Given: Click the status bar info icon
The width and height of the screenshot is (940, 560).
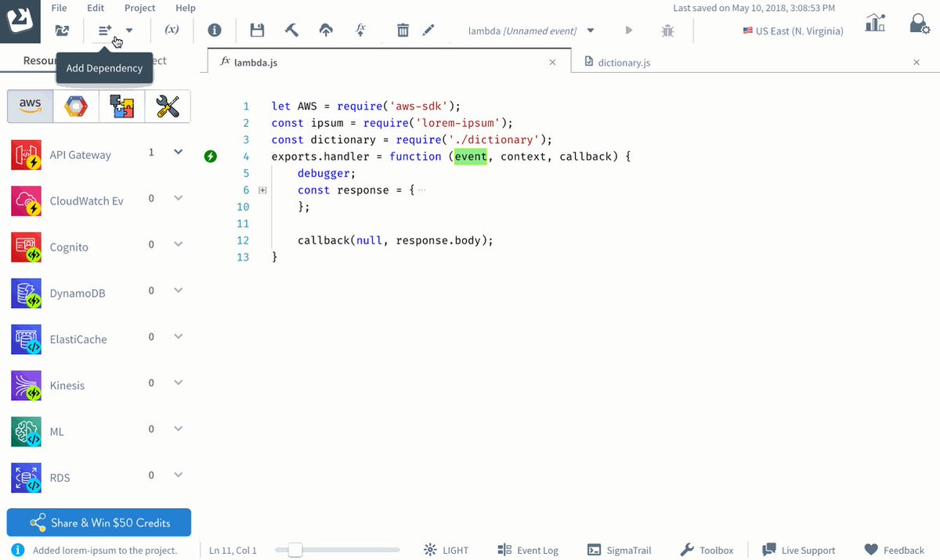Looking at the screenshot, I should point(17,550).
